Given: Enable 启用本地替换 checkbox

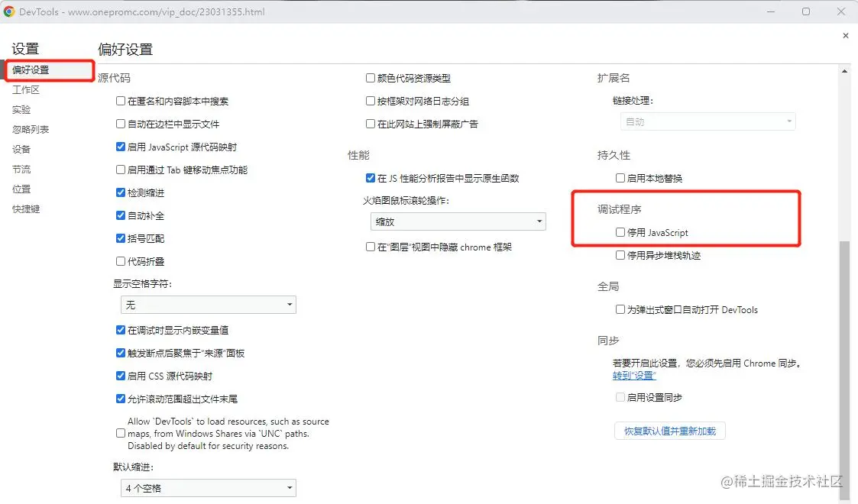Looking at the screenshot, I should pyautogui.click(x=620, y=178).
